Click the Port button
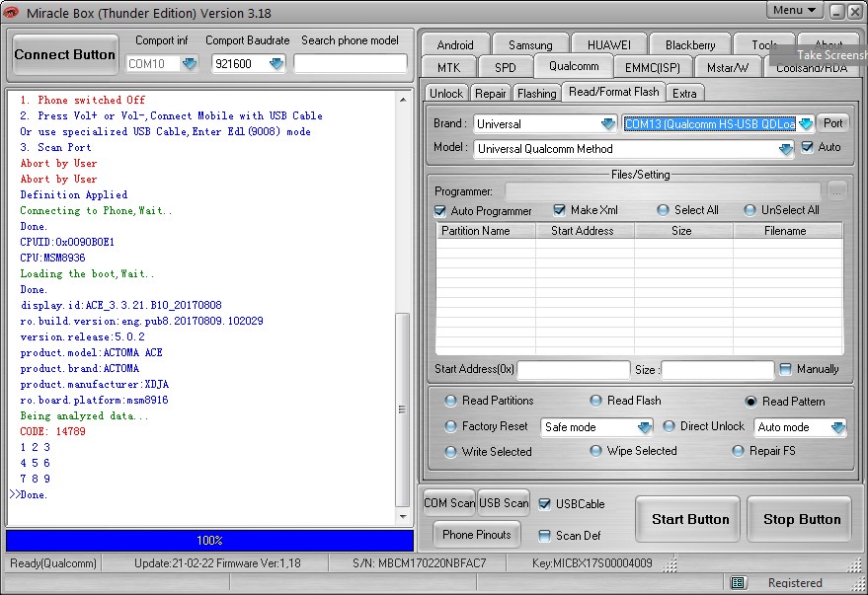The height and width of the screenshot is (595, 868). click(x=833, y=123)
